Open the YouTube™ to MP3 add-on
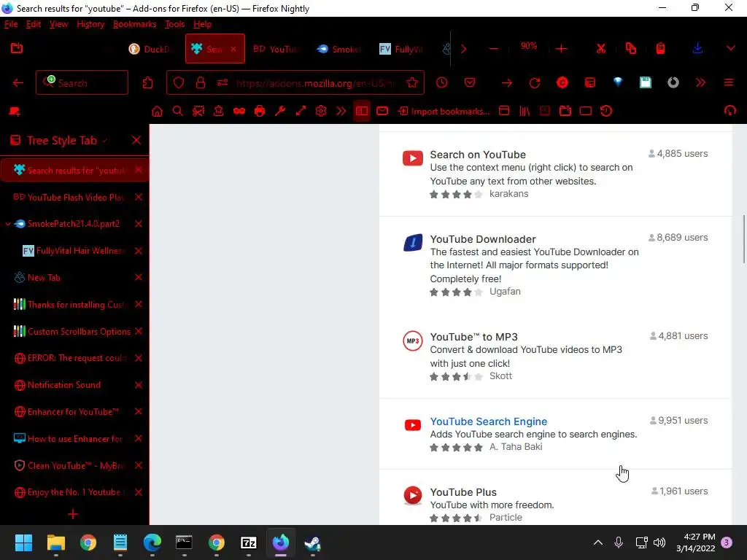747x560 pixels. pyautogui.click(x=473, y=337)
